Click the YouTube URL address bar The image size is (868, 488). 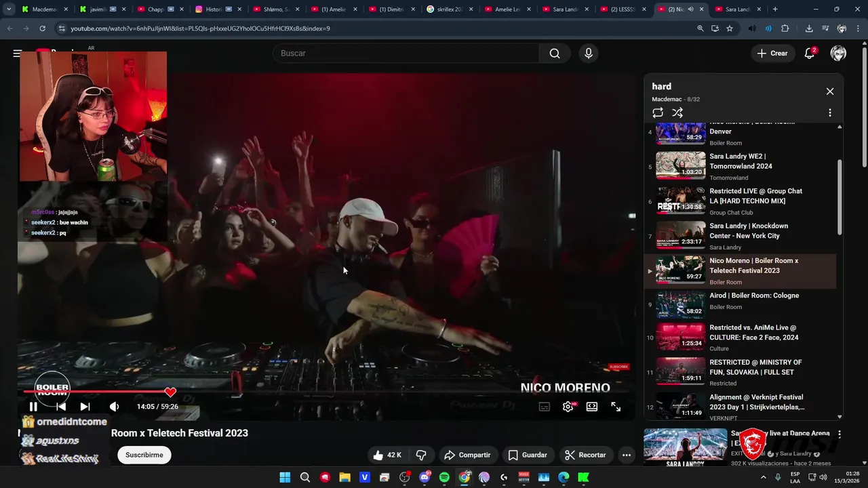(373, 28)
